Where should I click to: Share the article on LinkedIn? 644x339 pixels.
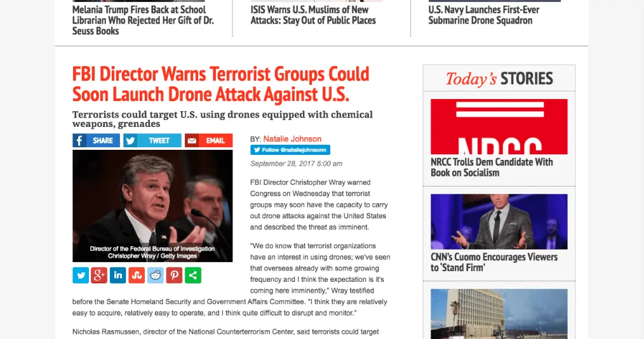tap(118, 276)
